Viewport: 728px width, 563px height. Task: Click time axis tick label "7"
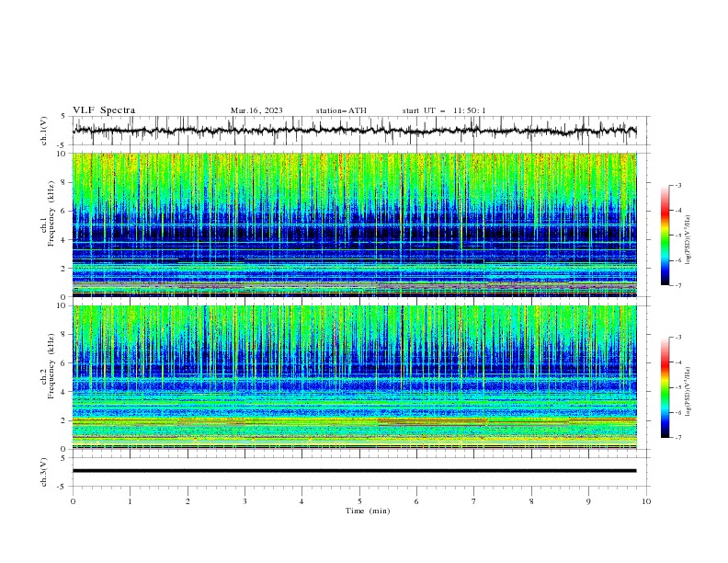[474, 501]
